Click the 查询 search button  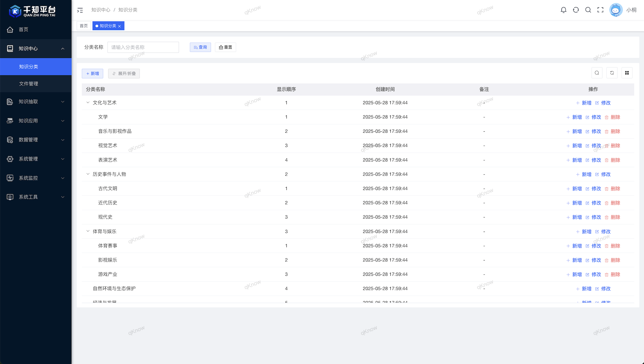(200, 47)
